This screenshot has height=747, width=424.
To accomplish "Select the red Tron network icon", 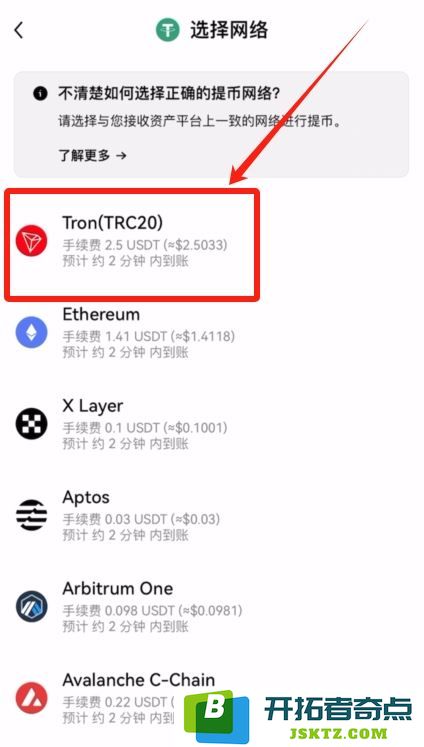I will tap(31, 241).
